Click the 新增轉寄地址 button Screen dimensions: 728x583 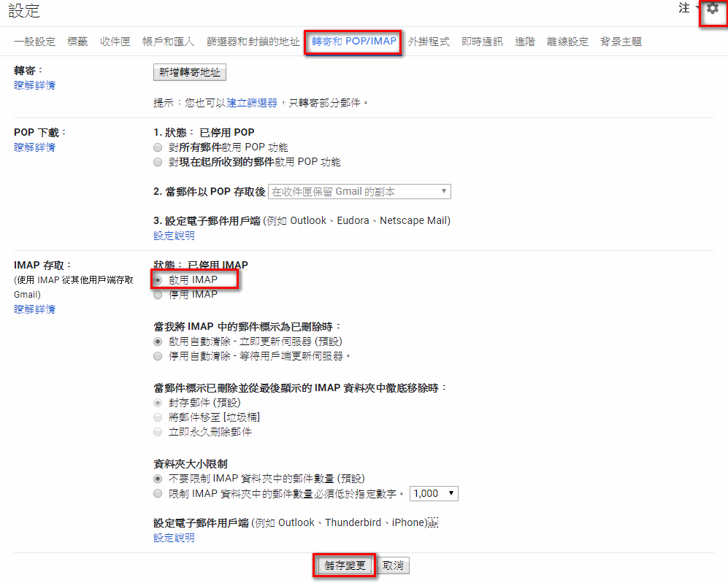point(189,72)
